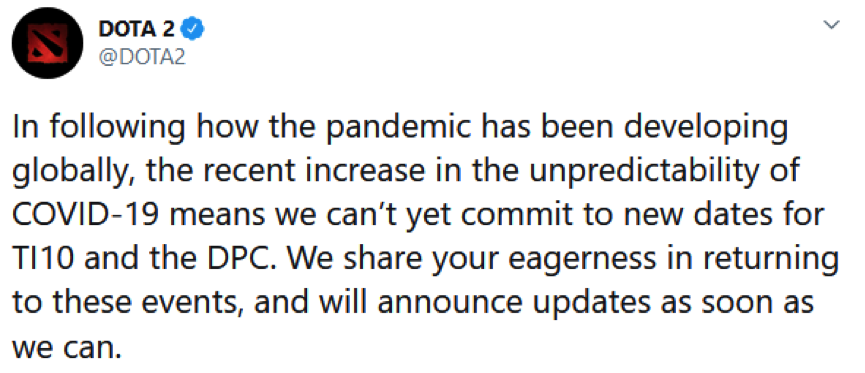Open the DOTA 2 display name
The height and width of the screenshot is (373, 865).
[x=136, y=30]
